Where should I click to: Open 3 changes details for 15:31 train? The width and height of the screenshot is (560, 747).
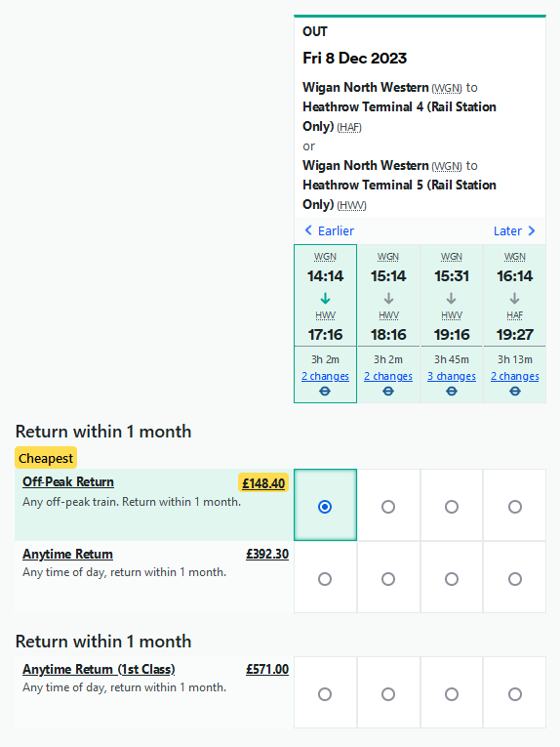click(x=452, y=376)
